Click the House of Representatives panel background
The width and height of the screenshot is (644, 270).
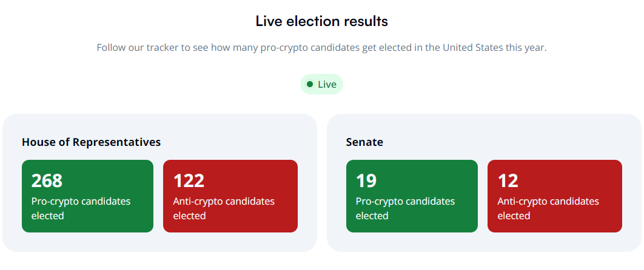tap(159, 242)
